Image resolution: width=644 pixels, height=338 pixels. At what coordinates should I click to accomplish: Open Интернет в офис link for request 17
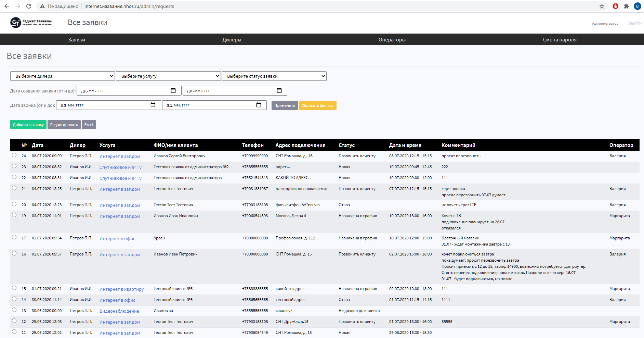click(117, 239)
